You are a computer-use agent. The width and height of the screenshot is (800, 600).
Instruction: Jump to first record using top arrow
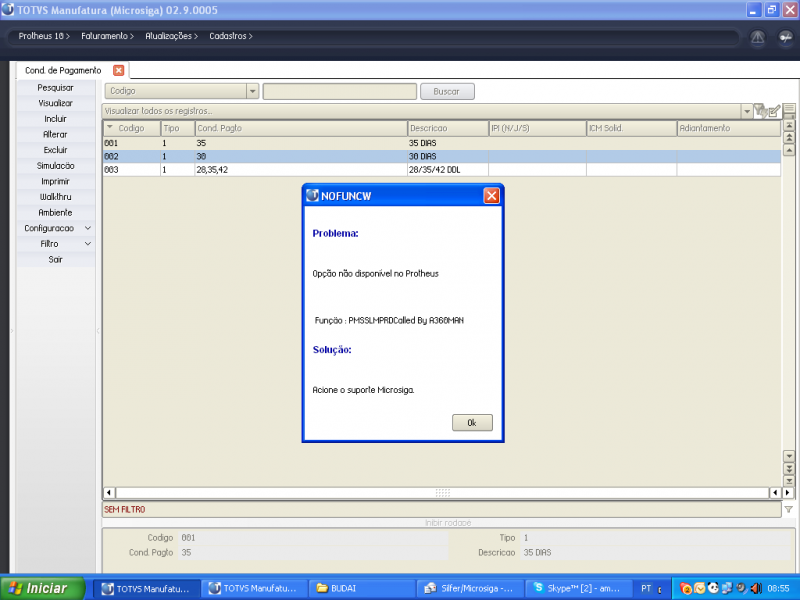pos(789,125)
